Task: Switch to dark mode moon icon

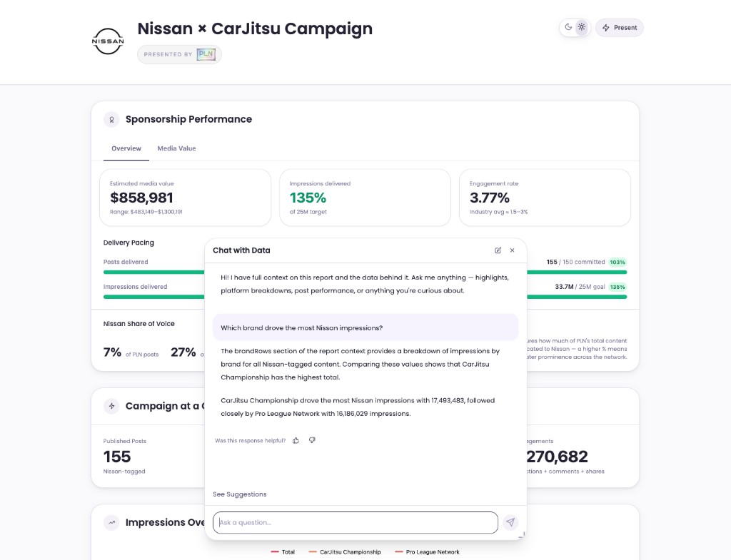Action: tap(568, 27)
